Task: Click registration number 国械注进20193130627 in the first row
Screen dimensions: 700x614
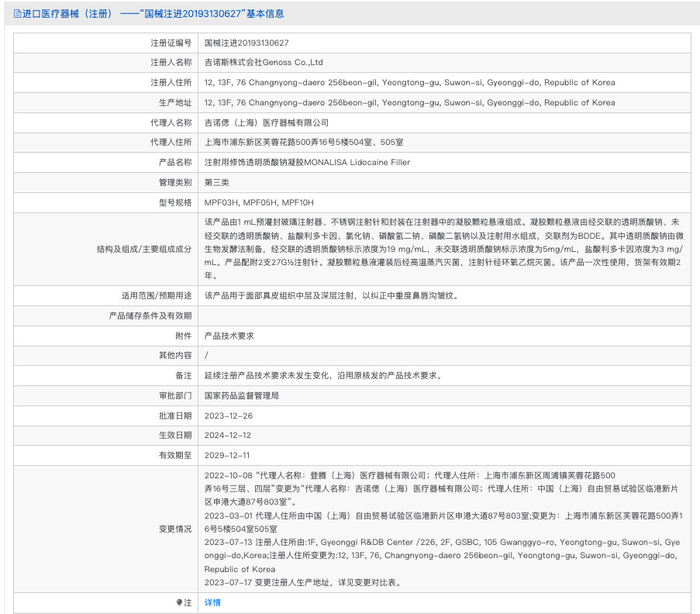Action: (x=246, y=43)
